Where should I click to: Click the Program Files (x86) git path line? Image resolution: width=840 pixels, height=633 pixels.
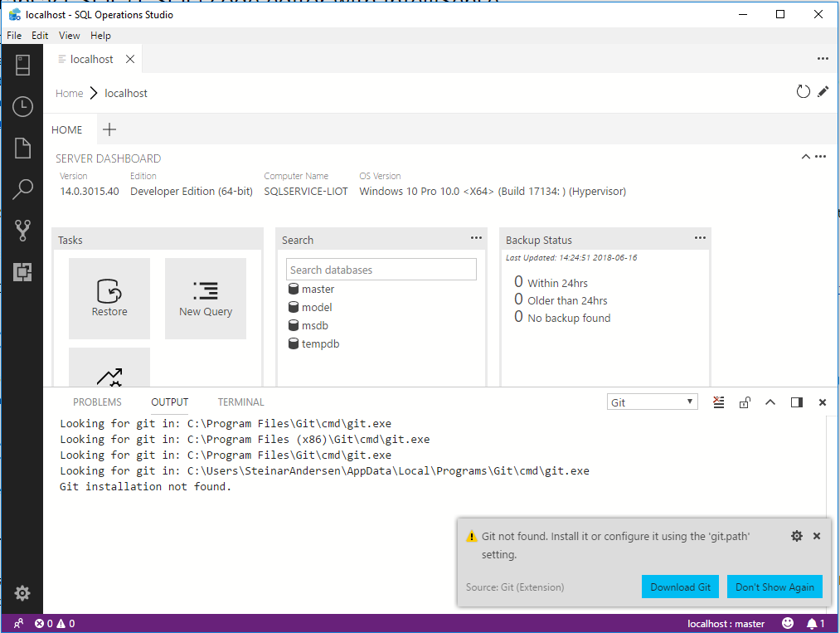coord(245,440)
